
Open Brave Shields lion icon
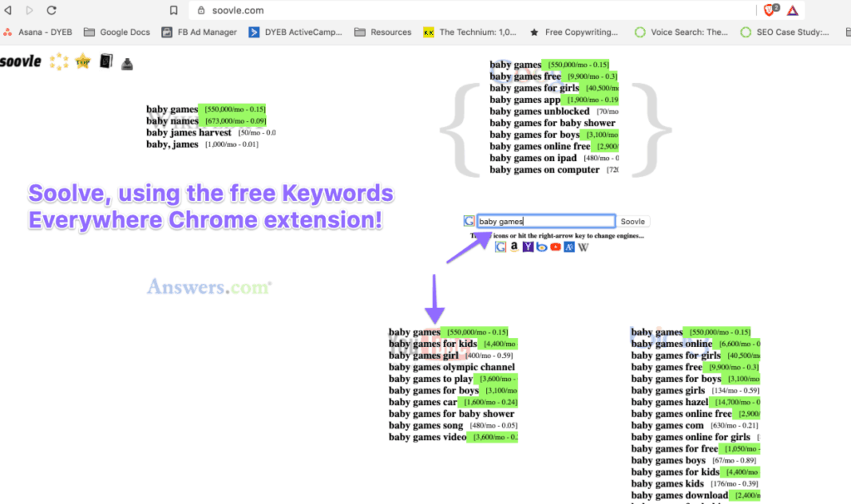770,10
